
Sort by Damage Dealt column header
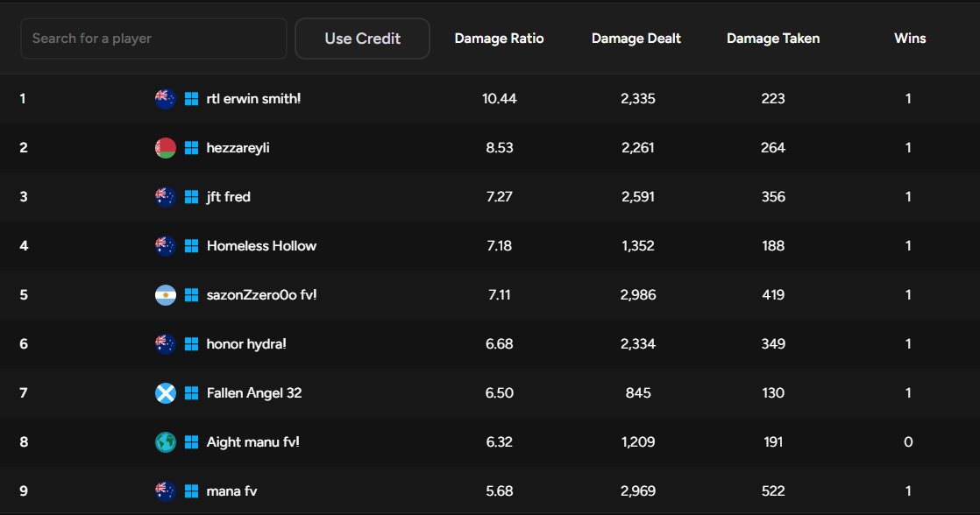636,39
